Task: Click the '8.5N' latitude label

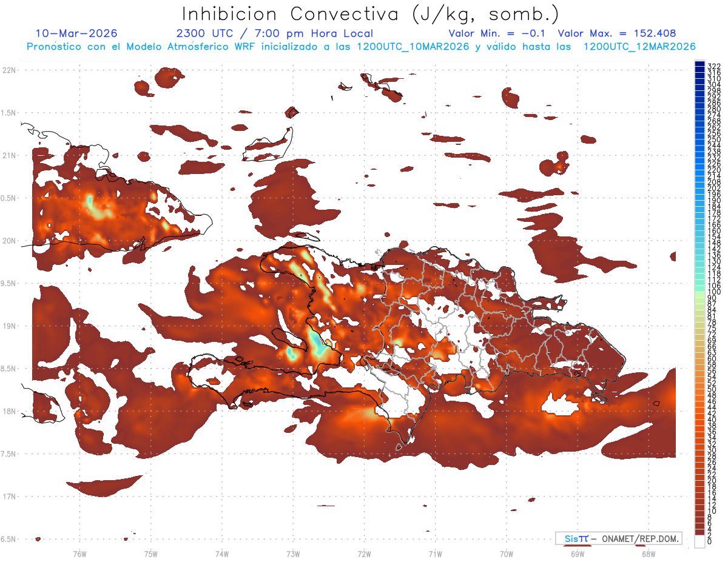Action: [x=9, y=369]
